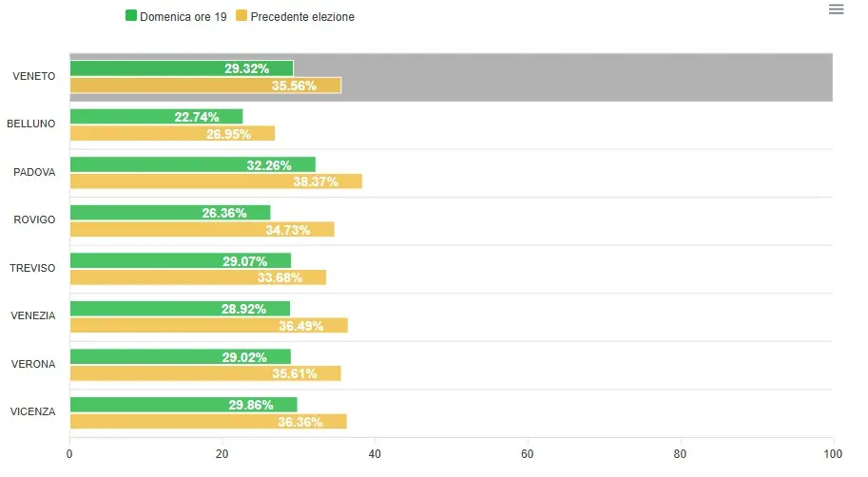Viewport: 868px width, 477px height.
Task: Click the ROVIGO yellow bar 34.73%
Action: click(202, 229)
